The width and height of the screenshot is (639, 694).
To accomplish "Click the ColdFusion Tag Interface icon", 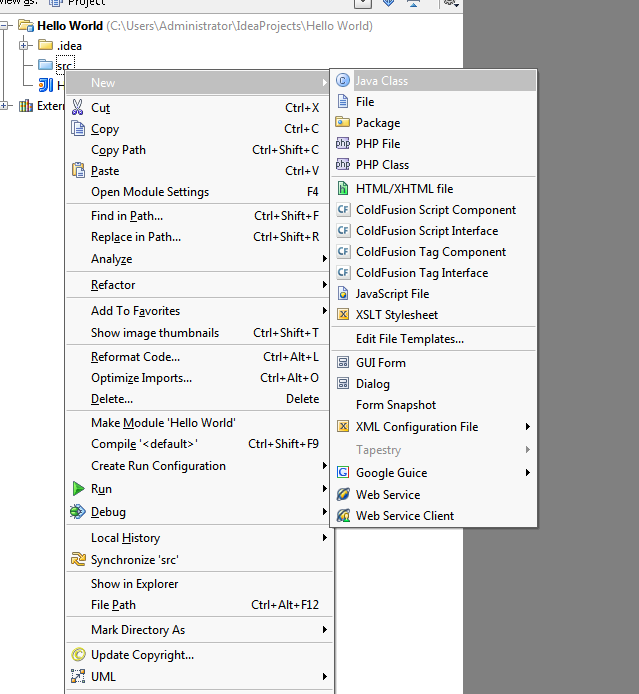I will coord(343,272).
